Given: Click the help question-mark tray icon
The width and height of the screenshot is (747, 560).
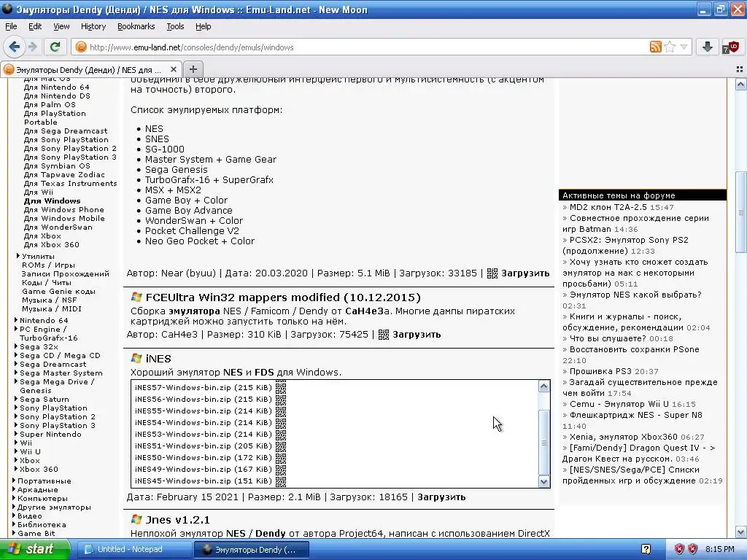Looking at the screenshot, I should click(x=646, y=549).
